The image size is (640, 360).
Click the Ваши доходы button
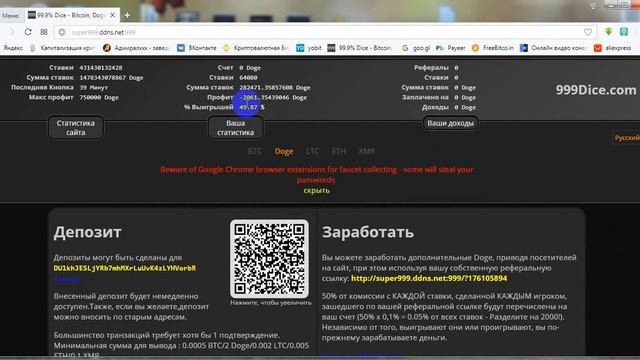coord(451,123)
